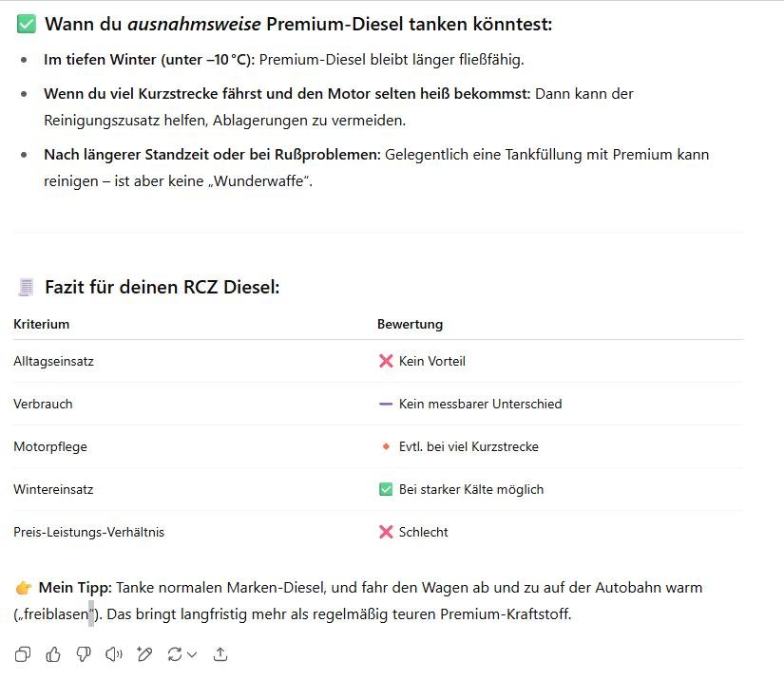Expand the regenerate options chevron

click(192, 654)
